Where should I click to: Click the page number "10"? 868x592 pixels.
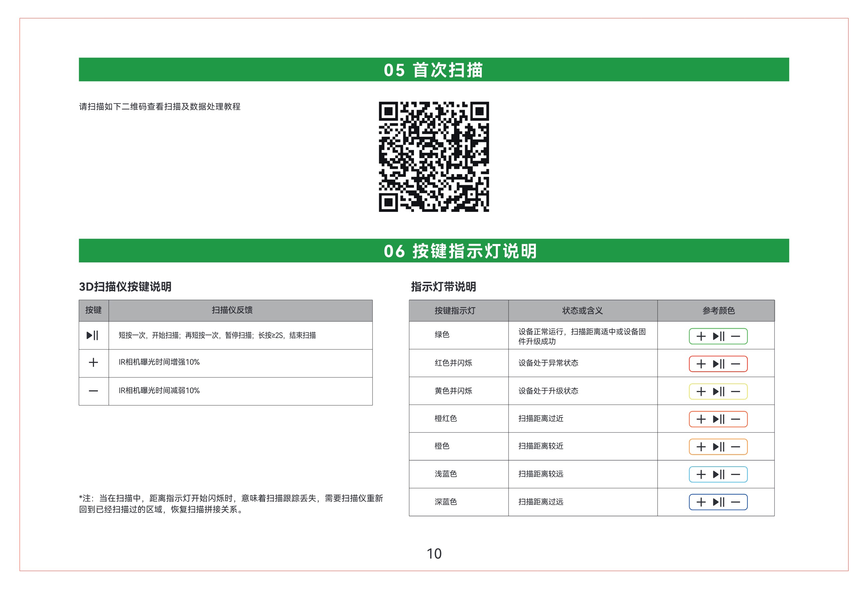[x=434, y=554]
